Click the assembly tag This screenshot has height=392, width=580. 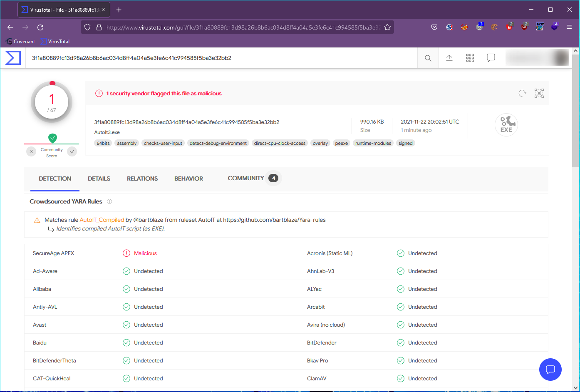pos(127,143)
